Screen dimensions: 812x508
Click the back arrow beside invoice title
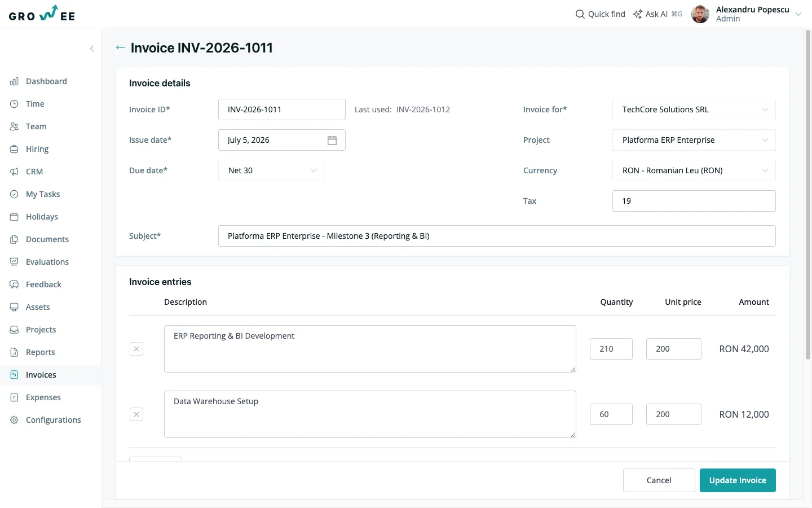click(x=120, y=47)
